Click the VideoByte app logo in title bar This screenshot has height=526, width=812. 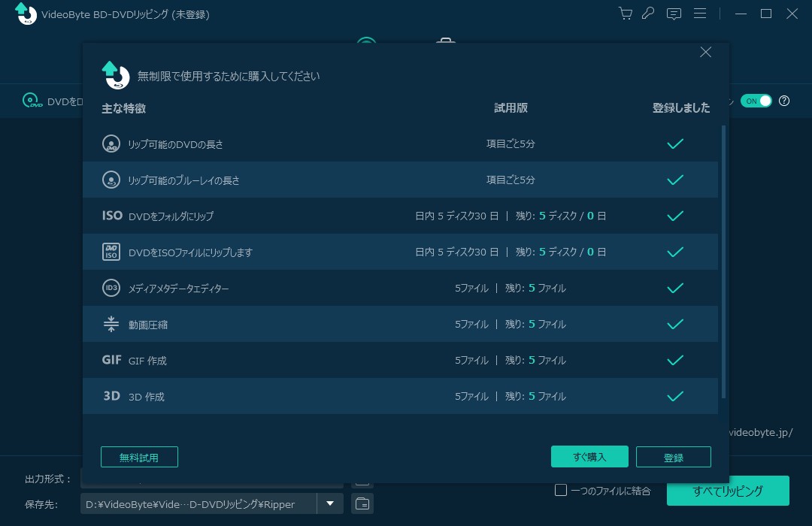26,14
